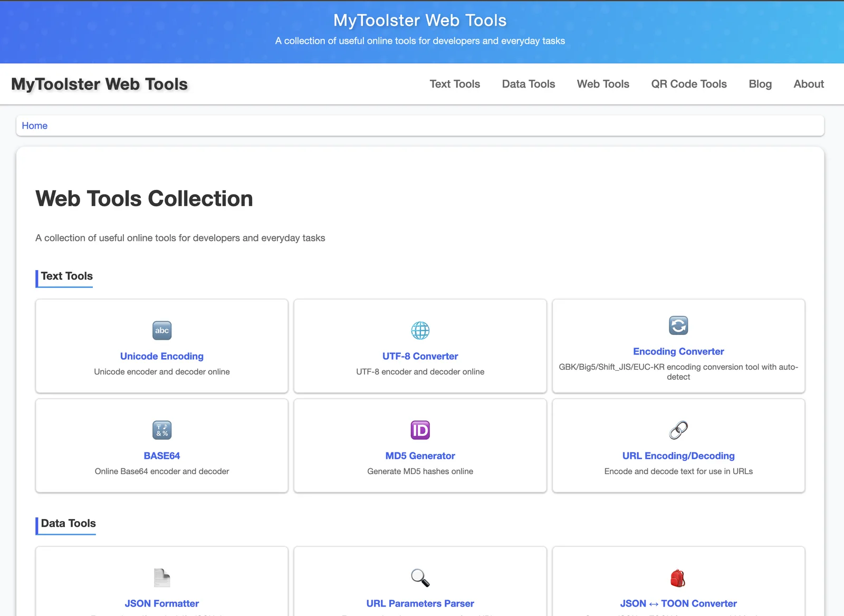Image resolution: width=844 pixels, height=616 pixels.
Task: Open the Web Tools nav menu
Action: click(603, 84)
